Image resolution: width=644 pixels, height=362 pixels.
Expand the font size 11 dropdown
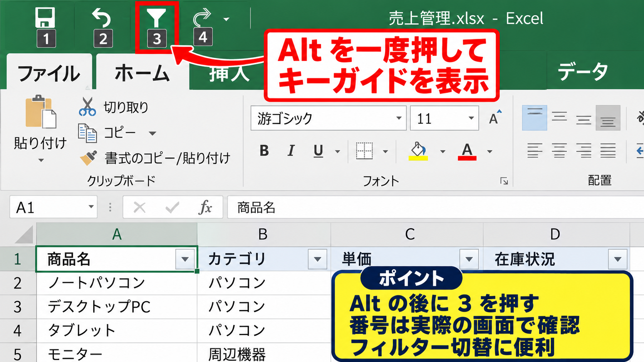[x=471, y=118]
